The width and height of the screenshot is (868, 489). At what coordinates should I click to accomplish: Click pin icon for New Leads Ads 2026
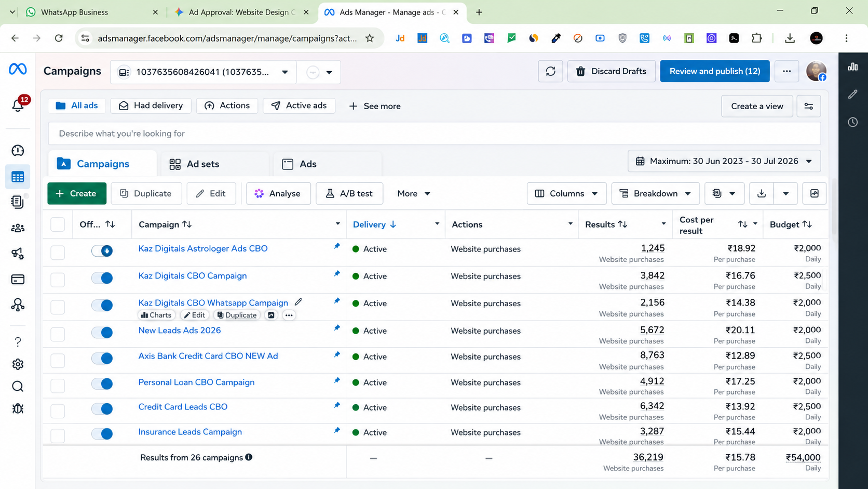click(337, 328)
